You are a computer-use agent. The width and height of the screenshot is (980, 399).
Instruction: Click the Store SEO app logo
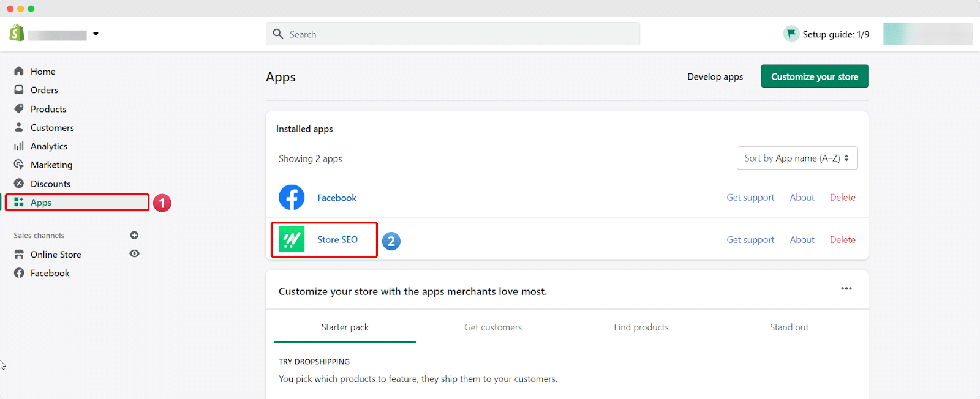(x=292, y=239)
